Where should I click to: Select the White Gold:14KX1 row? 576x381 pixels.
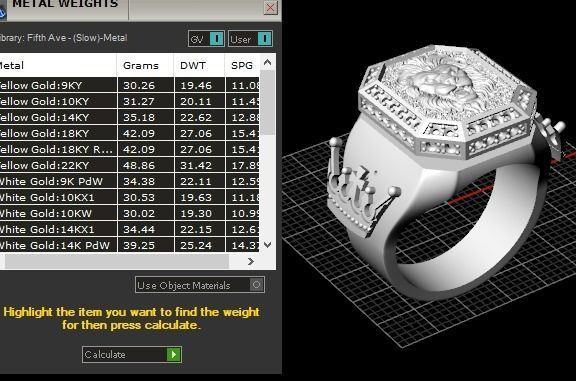click(129, 229)
